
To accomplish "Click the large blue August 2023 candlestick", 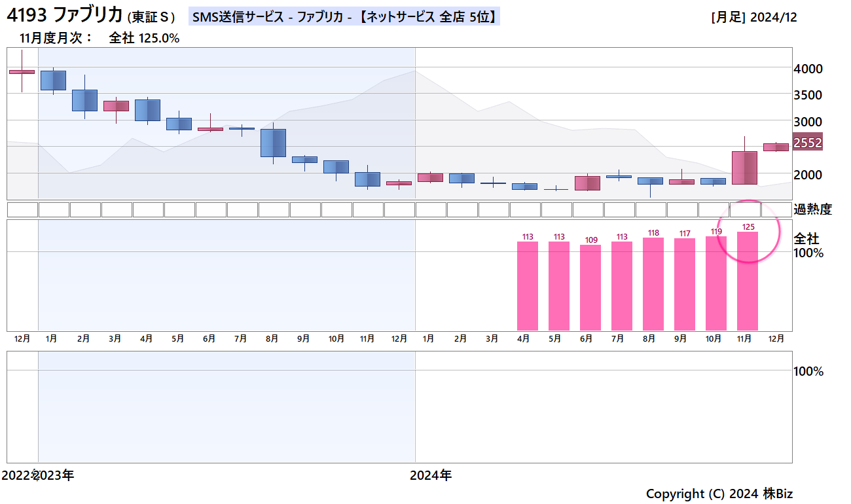I will click(x=273, y=143).
